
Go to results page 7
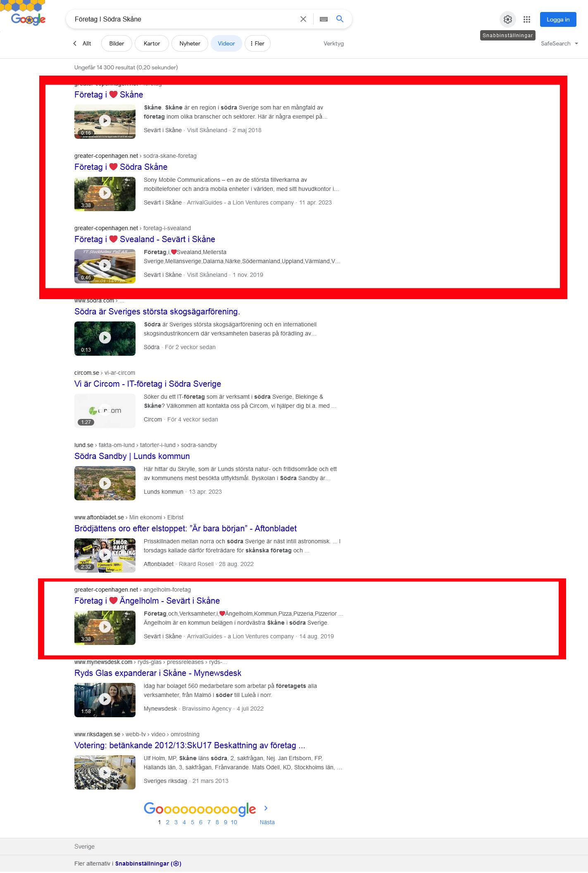click(x=209, y=822)
